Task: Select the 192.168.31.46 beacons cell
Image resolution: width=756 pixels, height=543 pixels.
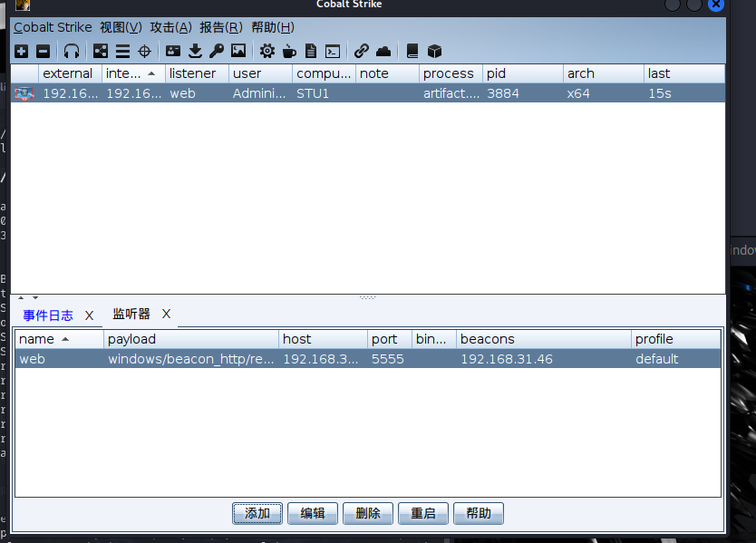Action: coord(544,359)
